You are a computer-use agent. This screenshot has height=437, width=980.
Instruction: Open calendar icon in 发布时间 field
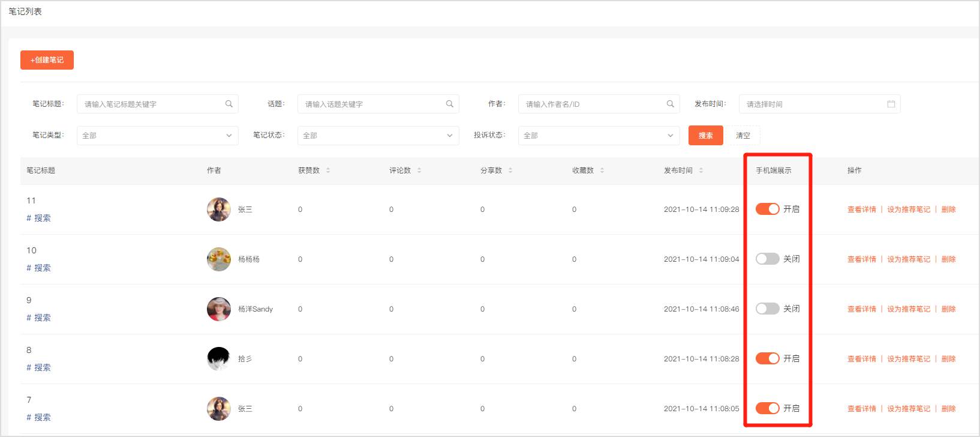click(x=891, y=104)
